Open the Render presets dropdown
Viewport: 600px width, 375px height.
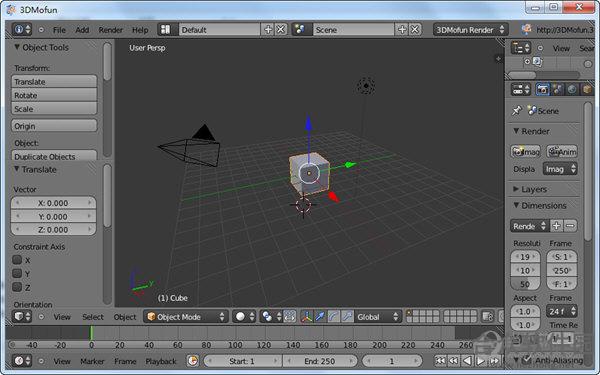[x=530, y=226]
